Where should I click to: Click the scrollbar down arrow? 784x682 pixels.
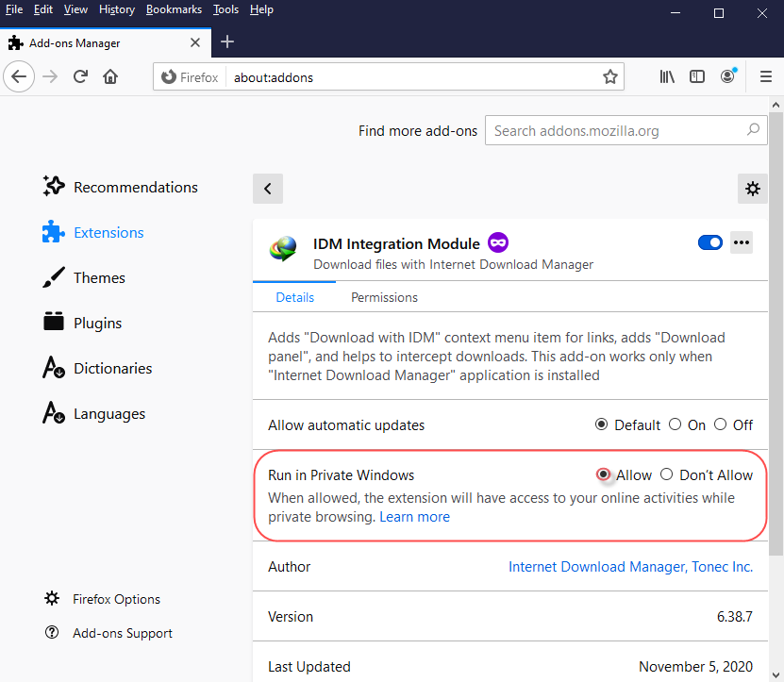click(776, 675)
